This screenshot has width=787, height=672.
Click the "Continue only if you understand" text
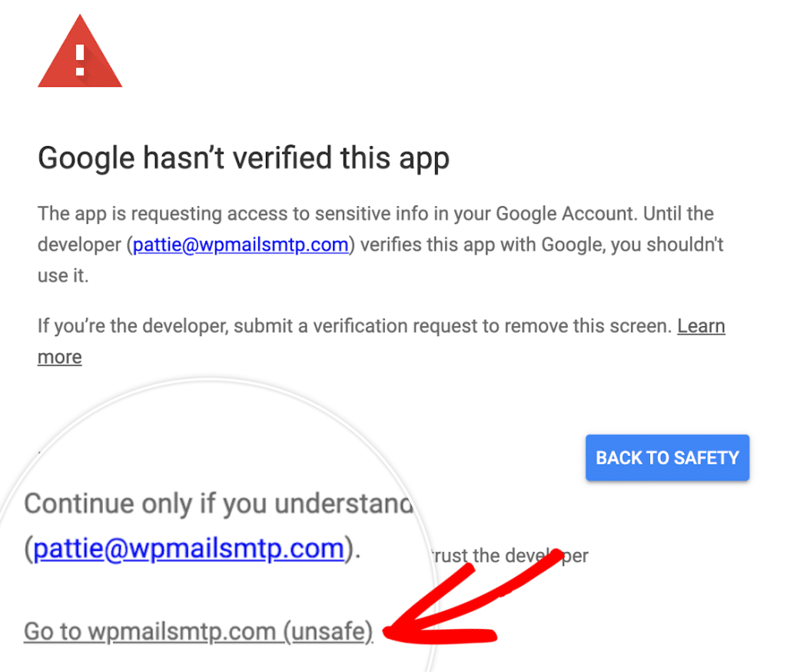coord(218,504)
